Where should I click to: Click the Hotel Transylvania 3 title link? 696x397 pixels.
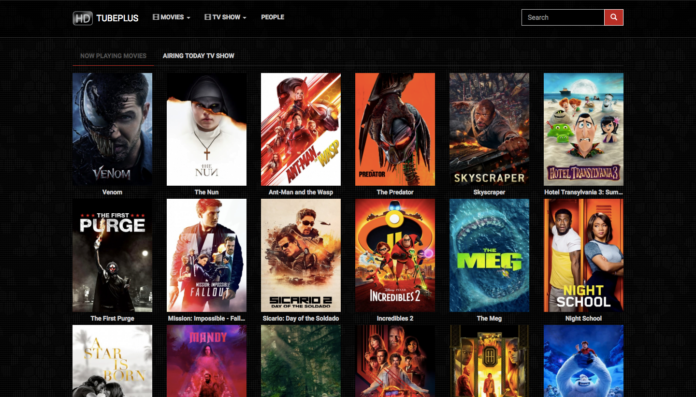coord(584,192)
